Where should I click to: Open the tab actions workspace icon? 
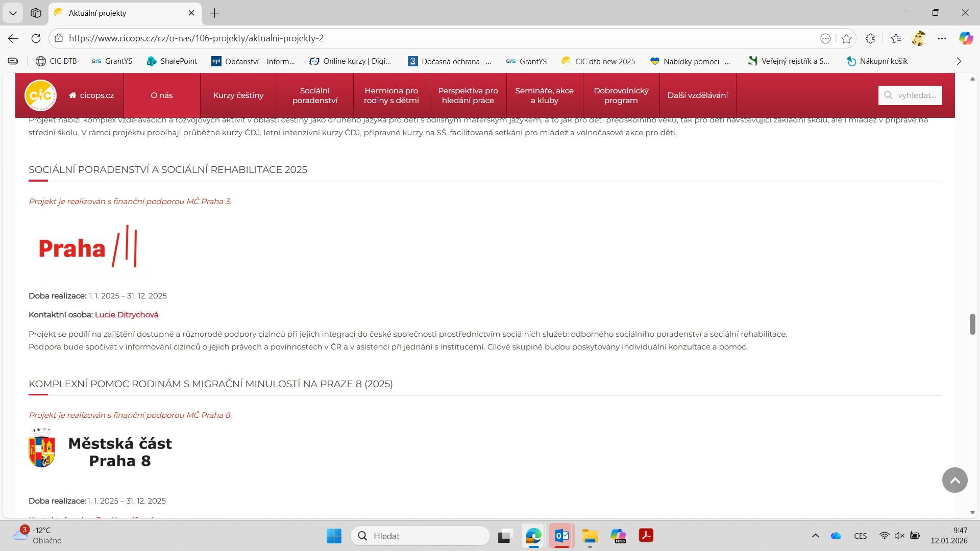click(36, 13)
